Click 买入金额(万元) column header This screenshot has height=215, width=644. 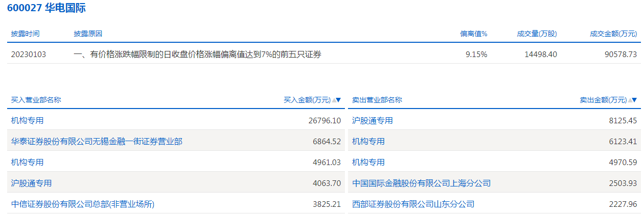[307, 100]
